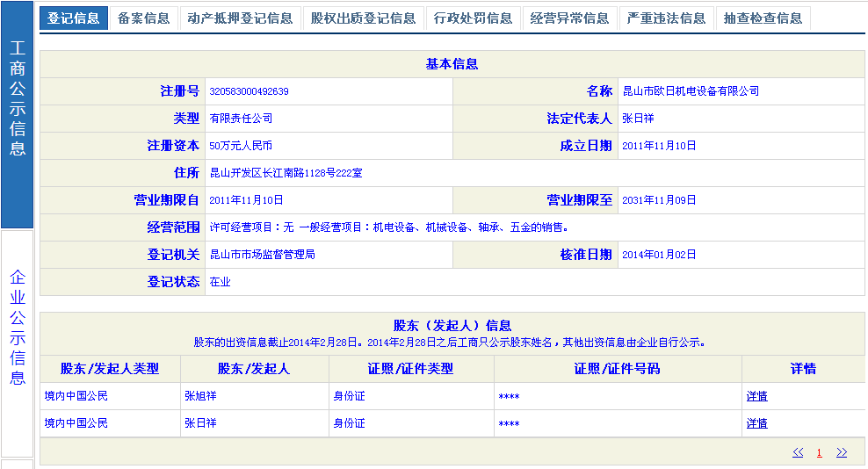Click the registration number 320583000492639
This screenshot has height=469, width=868.
click(250, 91)
